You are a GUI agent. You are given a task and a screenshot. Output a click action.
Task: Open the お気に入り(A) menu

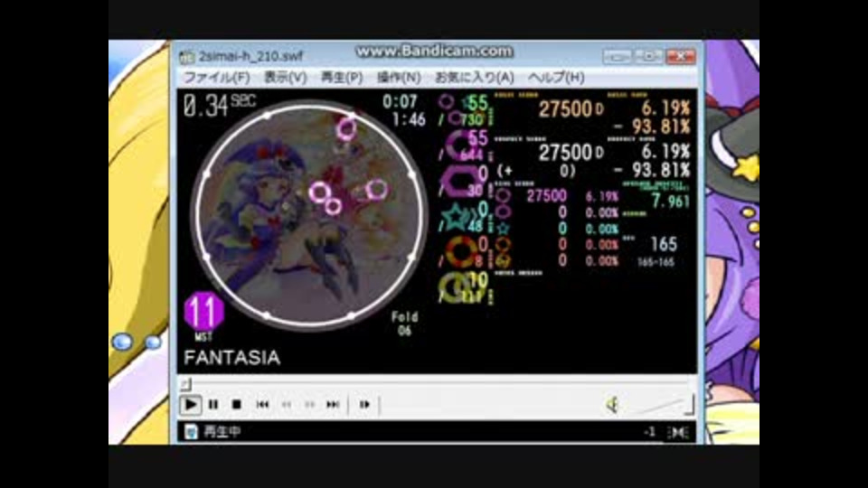(x=475, y=78)
